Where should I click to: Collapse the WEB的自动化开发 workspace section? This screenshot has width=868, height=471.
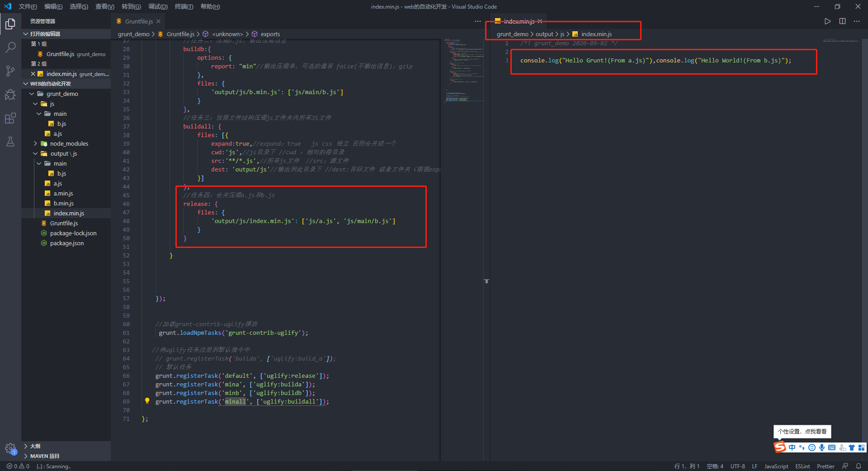[x=66, y=84]
